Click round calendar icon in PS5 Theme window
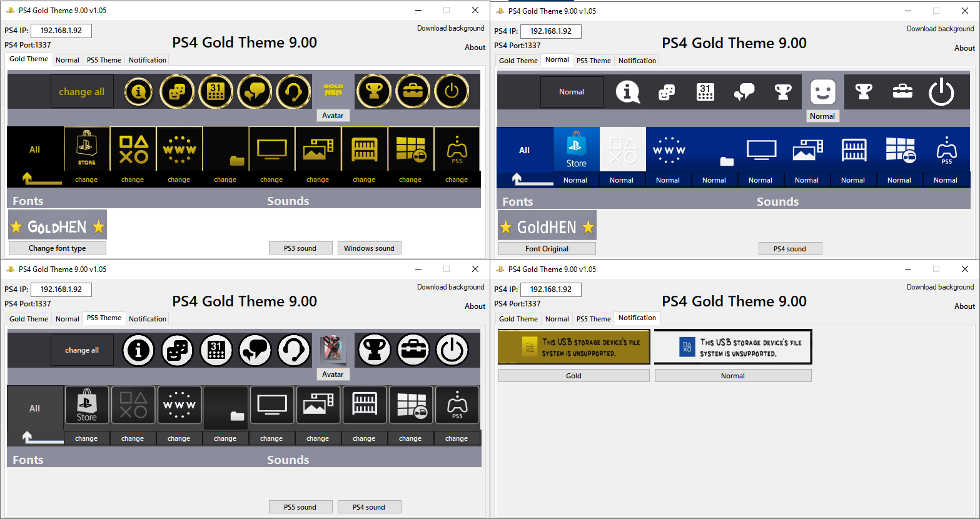980x519 pixels. pos(216,350)
